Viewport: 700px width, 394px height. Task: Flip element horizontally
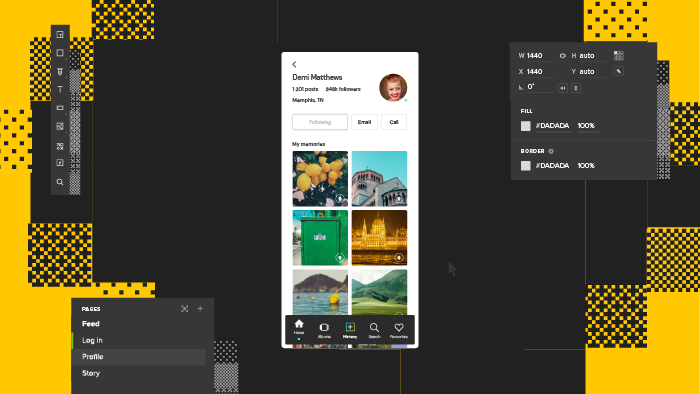click(562, 88)
